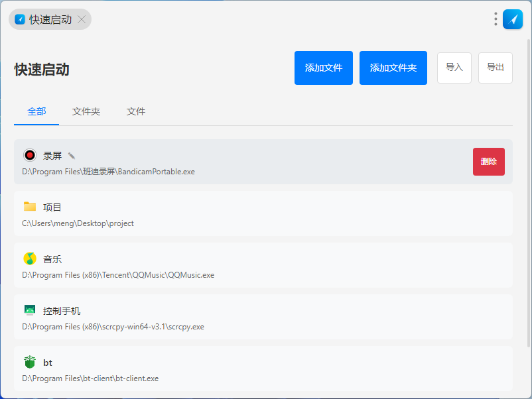Click the Bandicam red record icon

[x=29, y=155]
